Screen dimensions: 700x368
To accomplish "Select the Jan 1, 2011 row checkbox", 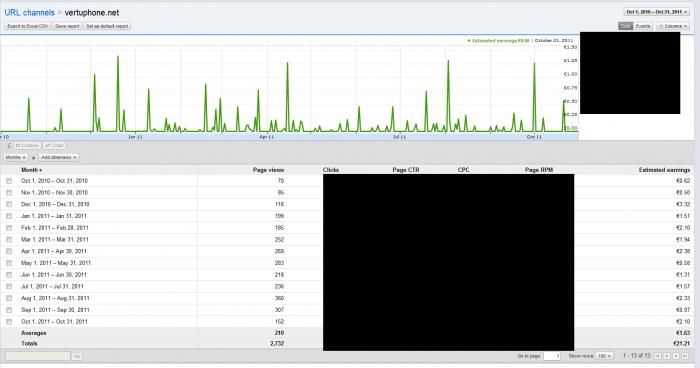I will tap(9, 216).
